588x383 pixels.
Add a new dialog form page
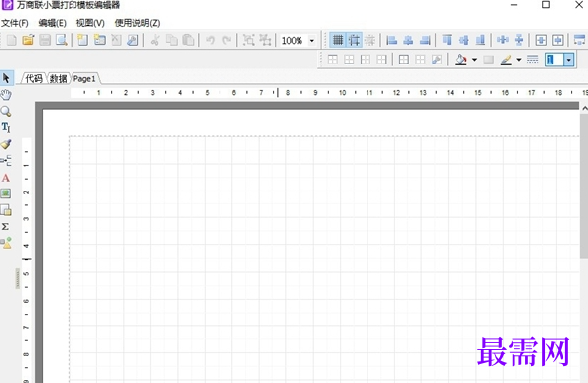99,40
